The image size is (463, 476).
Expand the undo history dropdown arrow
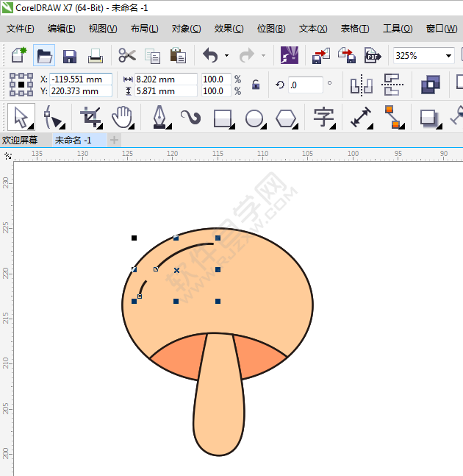(226, 56)
